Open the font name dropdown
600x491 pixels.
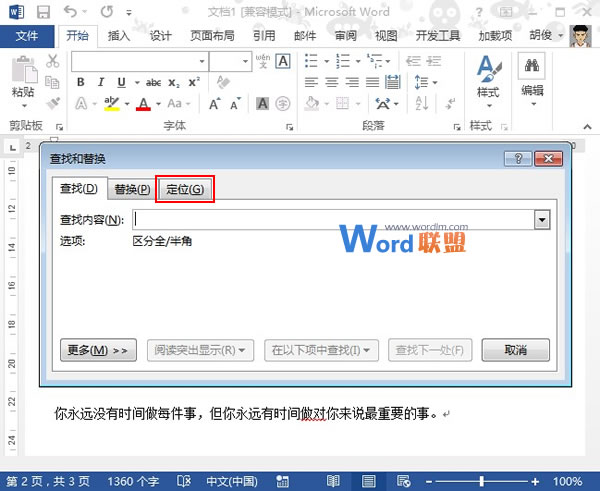pyautogui.click(x=202, y=61)
